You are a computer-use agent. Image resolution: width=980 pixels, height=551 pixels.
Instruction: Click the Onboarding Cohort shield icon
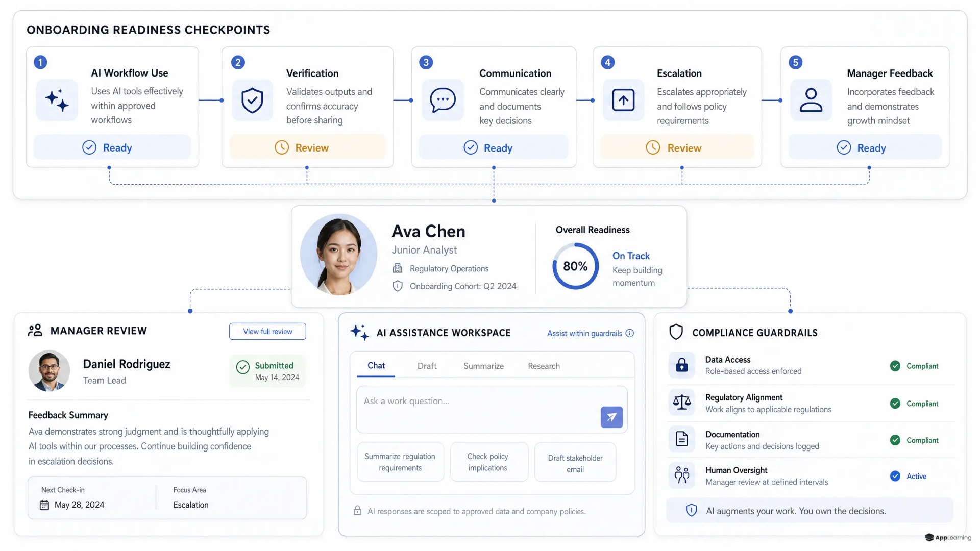pos(397,286)
